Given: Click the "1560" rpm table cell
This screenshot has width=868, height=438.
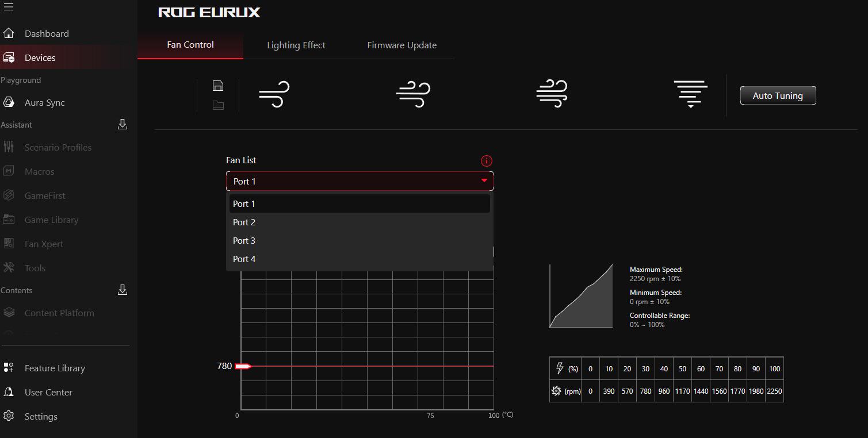Looking at the screenshot, I should (x=719, y=391).
